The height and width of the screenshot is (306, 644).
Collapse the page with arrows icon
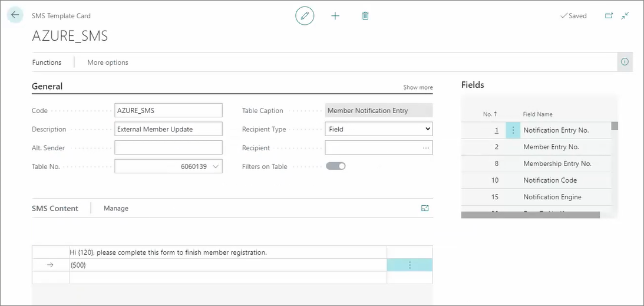625,15
